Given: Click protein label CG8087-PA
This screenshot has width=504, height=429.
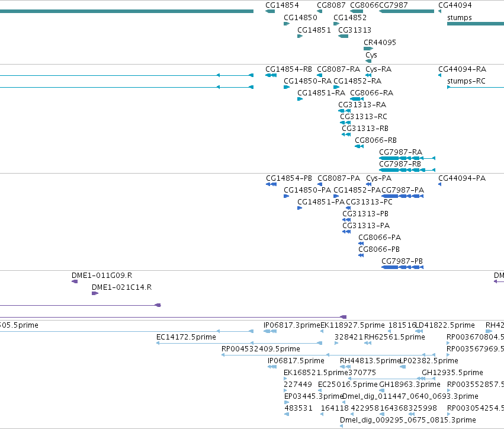Looking at the screenshot, I should pyautogui.click(x=338, y=178).
